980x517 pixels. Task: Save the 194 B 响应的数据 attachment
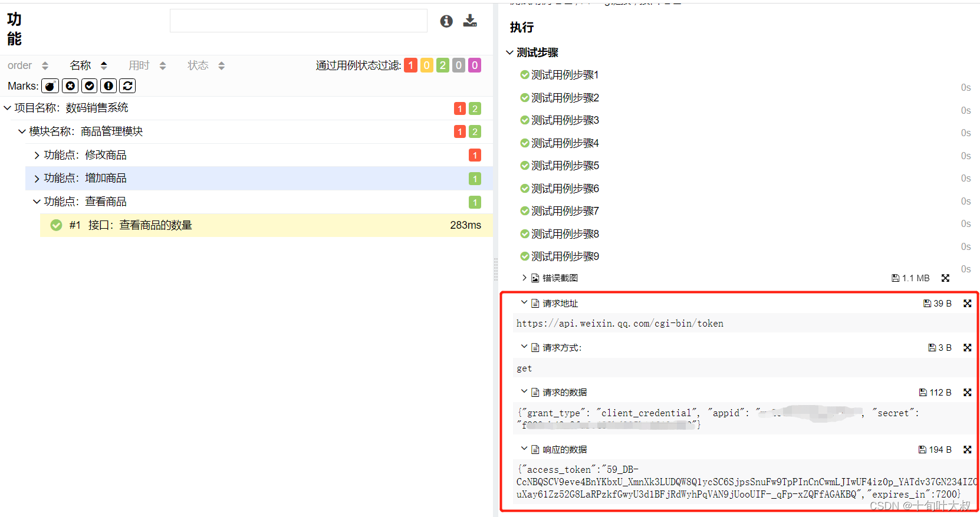[935, 450]
